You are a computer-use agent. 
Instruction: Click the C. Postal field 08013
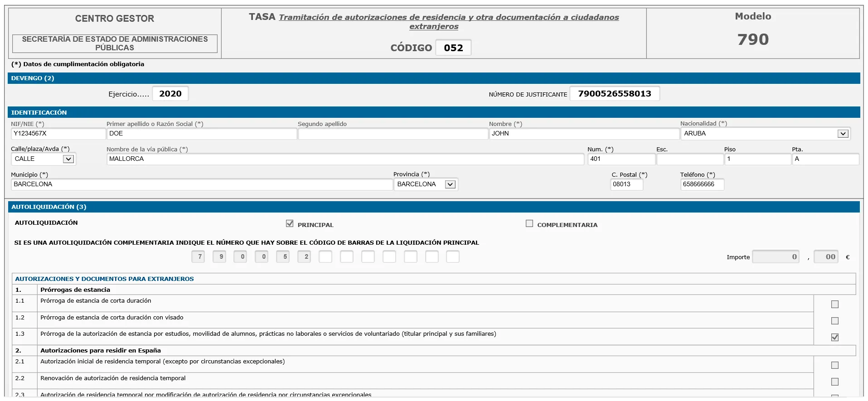626,184
